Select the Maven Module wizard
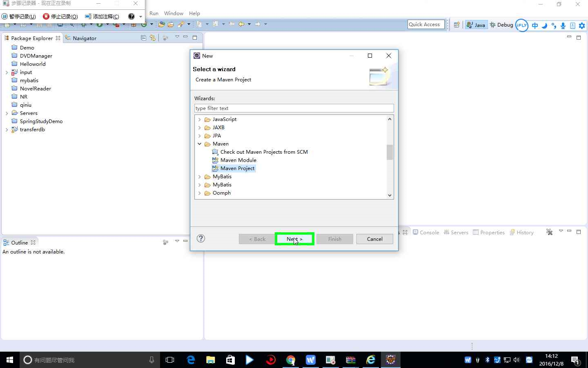 (x=234, y=160)
